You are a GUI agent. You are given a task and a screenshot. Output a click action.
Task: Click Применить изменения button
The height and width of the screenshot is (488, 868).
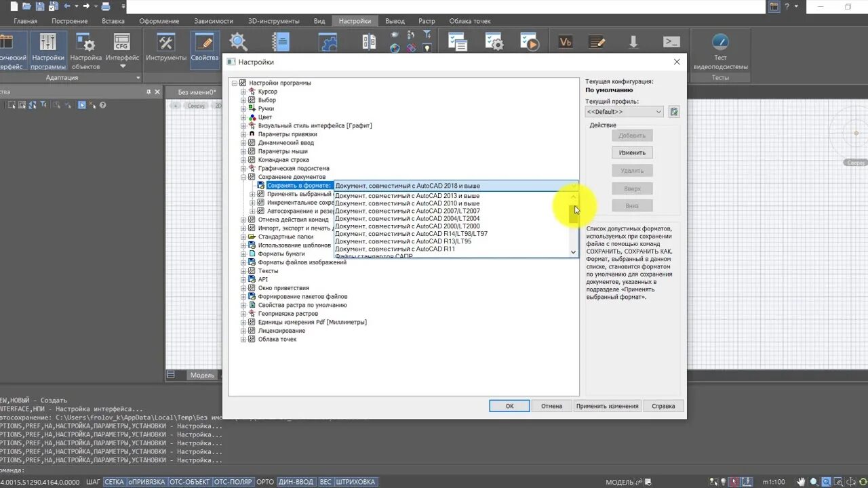(608, 406)
